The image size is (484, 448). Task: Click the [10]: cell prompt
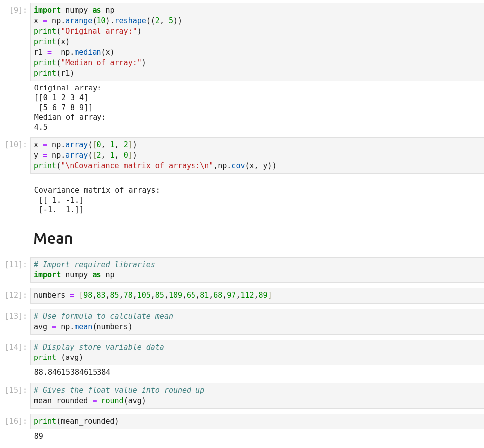pos(16,145)
